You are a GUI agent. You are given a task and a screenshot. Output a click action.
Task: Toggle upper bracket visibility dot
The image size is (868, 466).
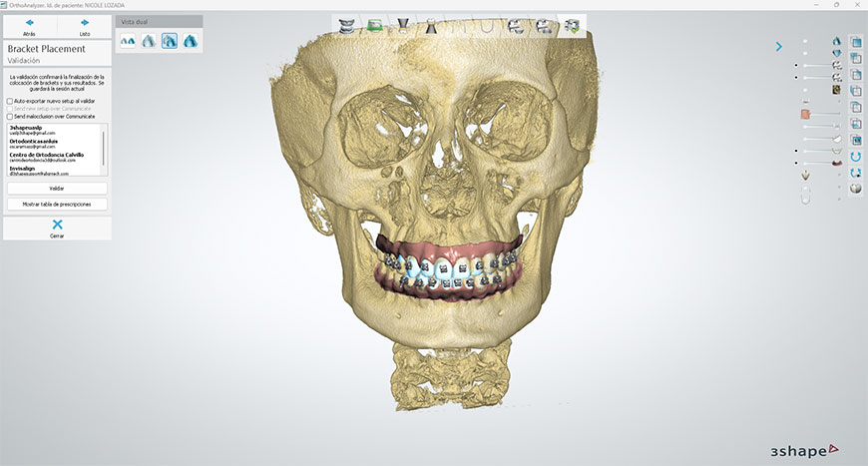coord(796,65)
